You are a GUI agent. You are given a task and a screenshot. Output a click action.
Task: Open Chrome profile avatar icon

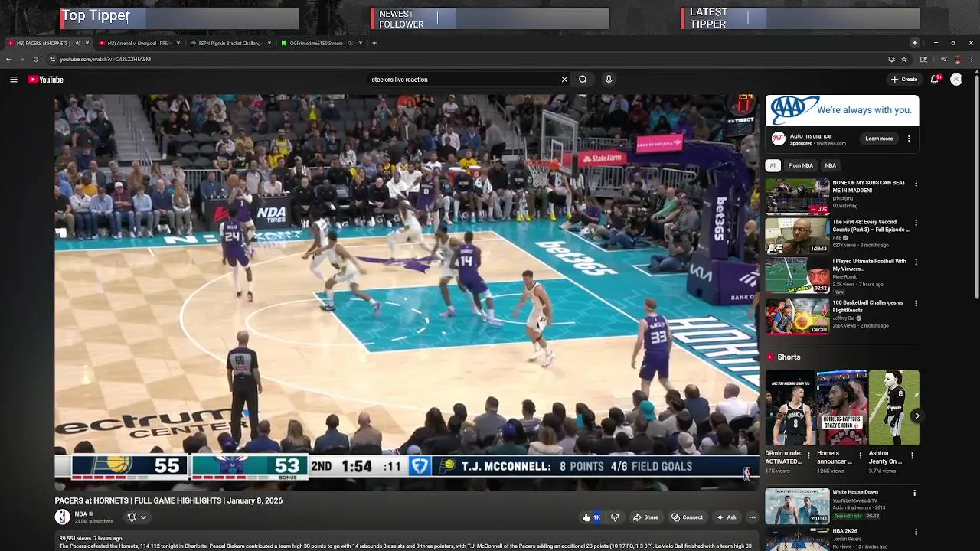(957, 59)
